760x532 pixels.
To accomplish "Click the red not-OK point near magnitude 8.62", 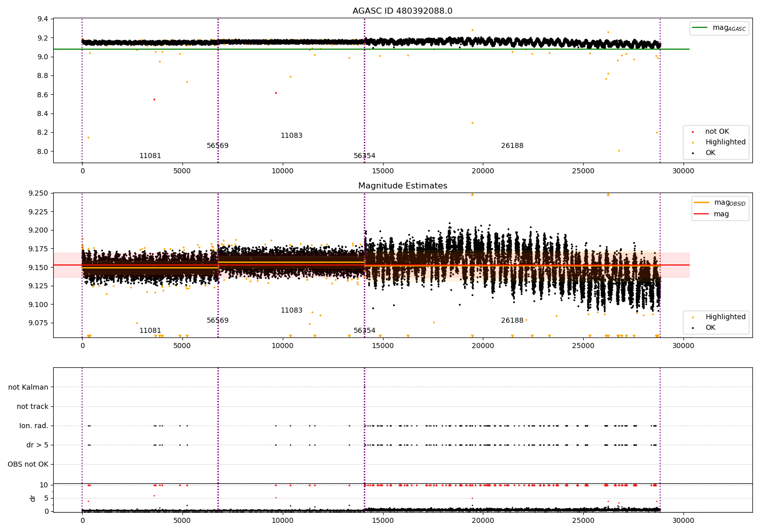I will tap(276, 93).
